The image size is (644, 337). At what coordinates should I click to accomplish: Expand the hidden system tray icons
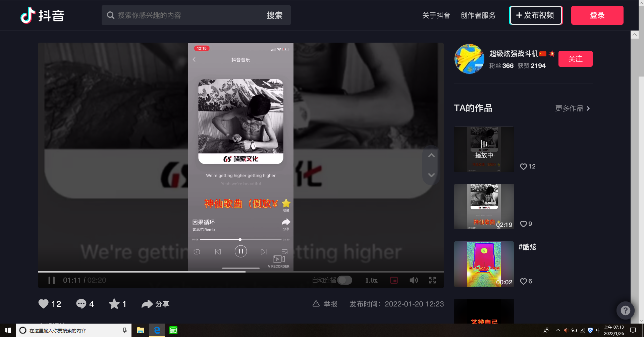(558, 330)
